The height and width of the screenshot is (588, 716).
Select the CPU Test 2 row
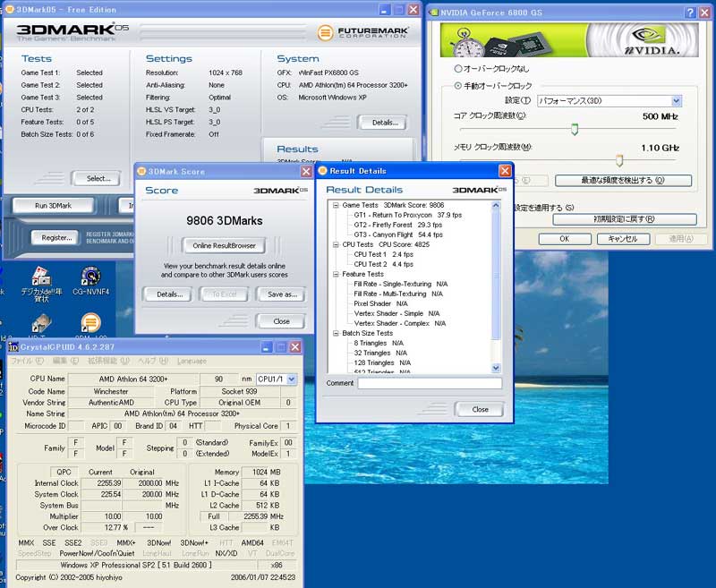384,264
